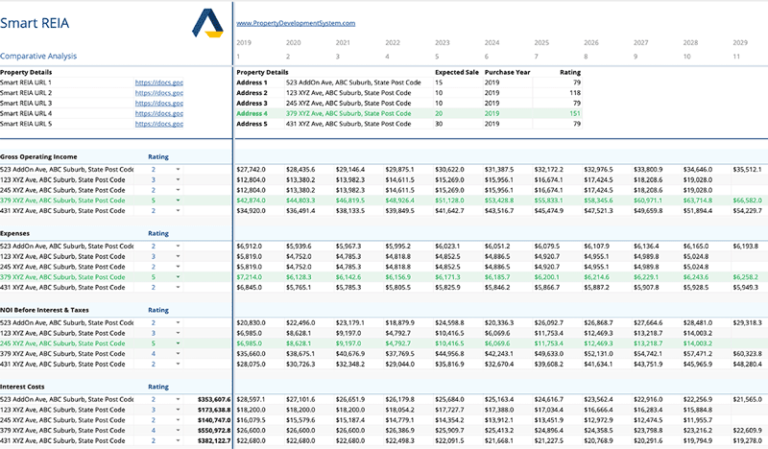Click the 2020 year column header
Screen dimensions: 768x449
coord(293,43)
